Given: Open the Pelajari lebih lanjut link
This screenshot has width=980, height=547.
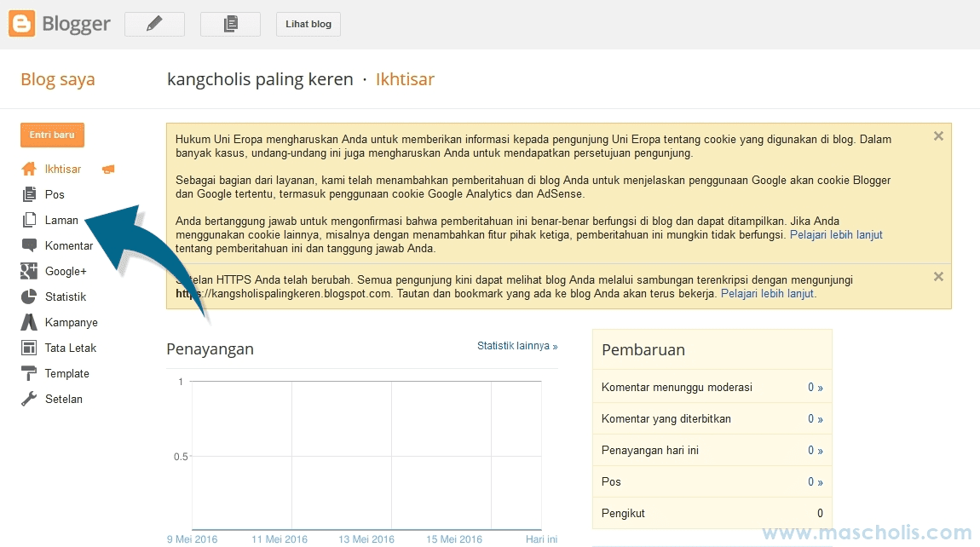Looking at the screenshot, I should click(835, 234).
